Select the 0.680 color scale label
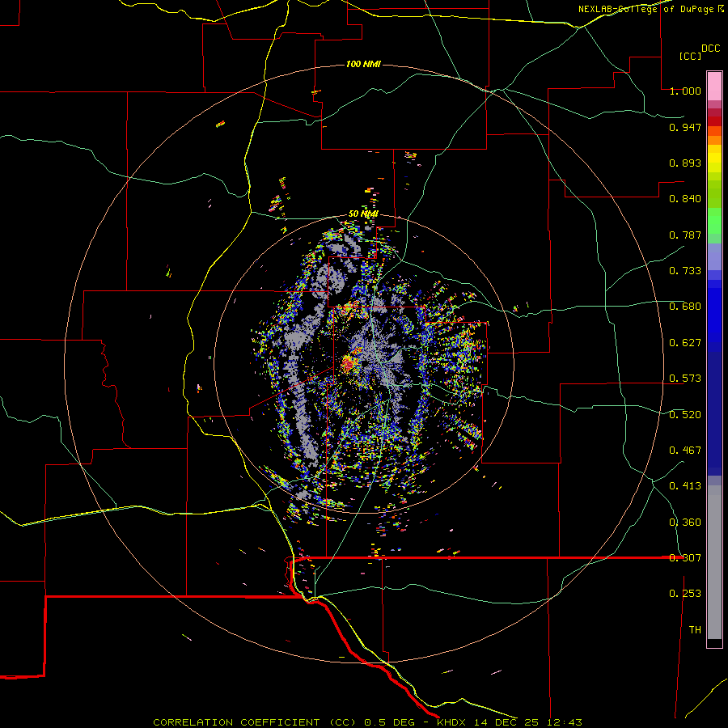Viewport: 728px width, 728px height. coord(685,307)
